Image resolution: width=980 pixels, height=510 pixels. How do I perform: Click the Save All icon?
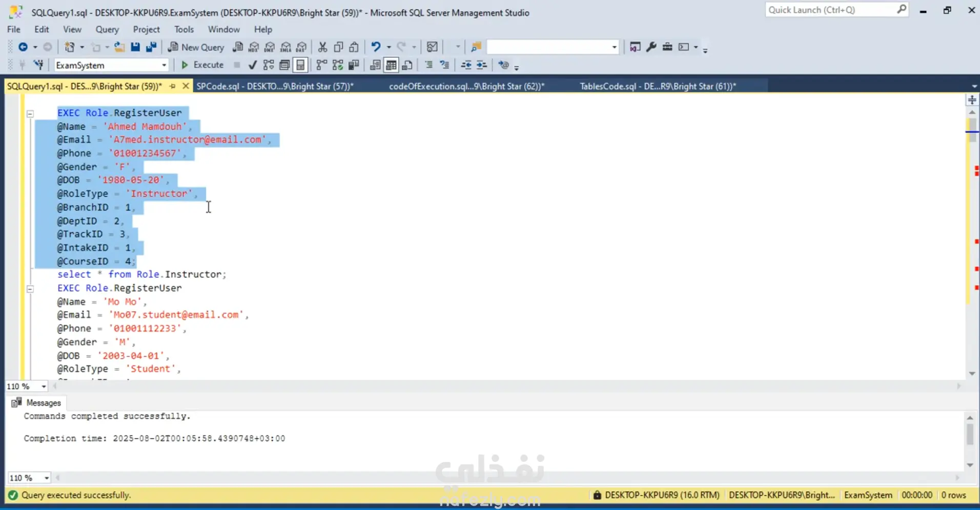coord(151,47)
